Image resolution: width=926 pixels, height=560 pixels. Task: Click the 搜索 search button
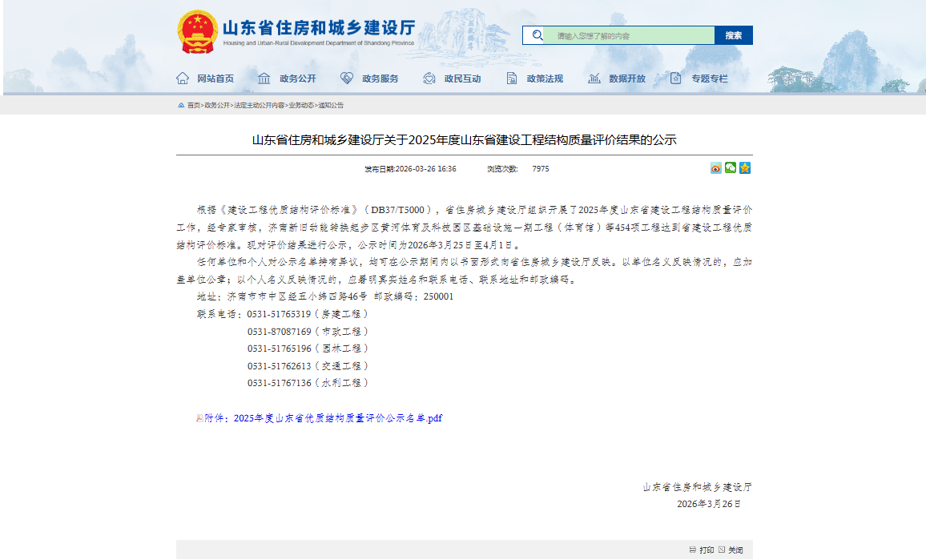pyautogui.click(x=733, y=35)
